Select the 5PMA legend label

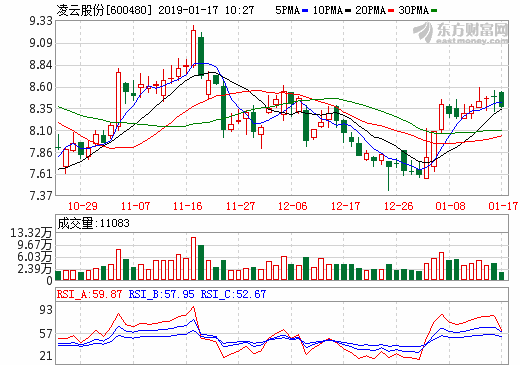coord(287,10)
